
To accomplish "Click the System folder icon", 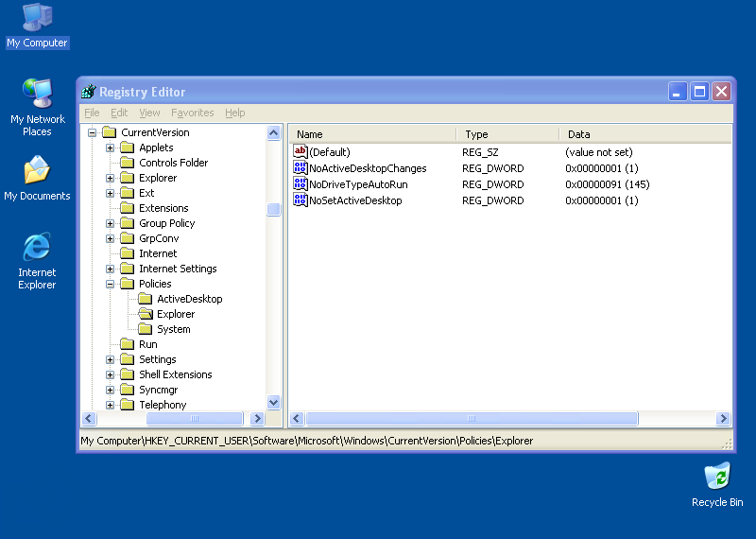I will (146, 329).
